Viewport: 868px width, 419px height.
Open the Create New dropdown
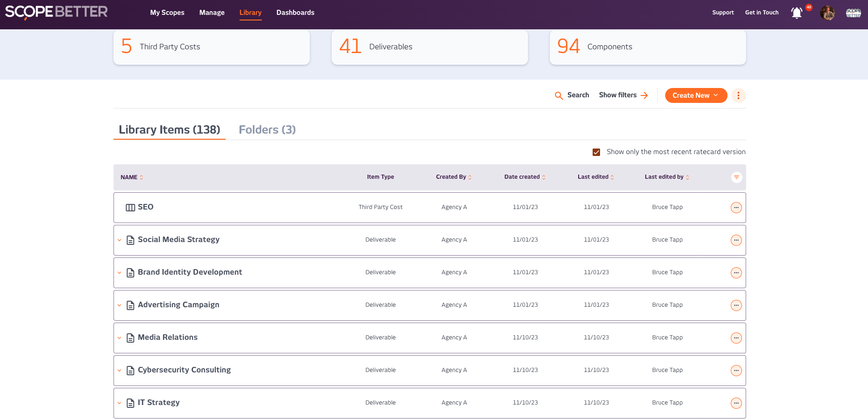click(x=695, y=95)
